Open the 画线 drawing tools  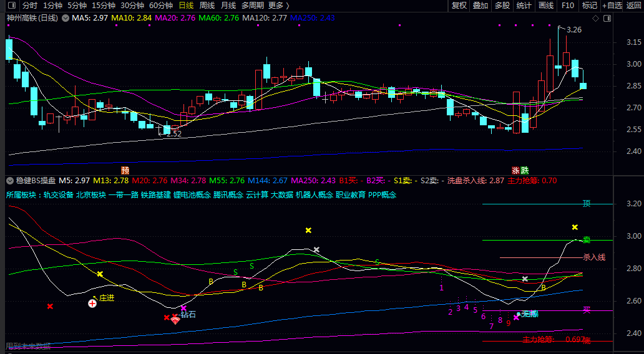pyautogui.click(x=546, y=6)
